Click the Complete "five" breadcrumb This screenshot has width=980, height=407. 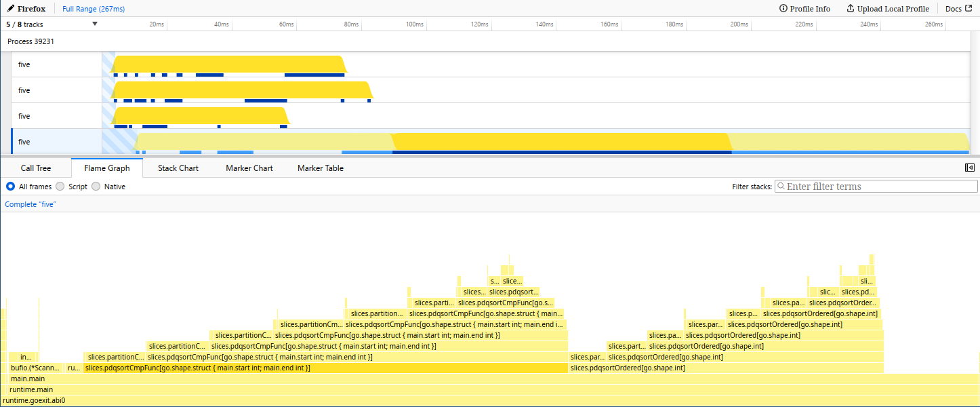30,204
